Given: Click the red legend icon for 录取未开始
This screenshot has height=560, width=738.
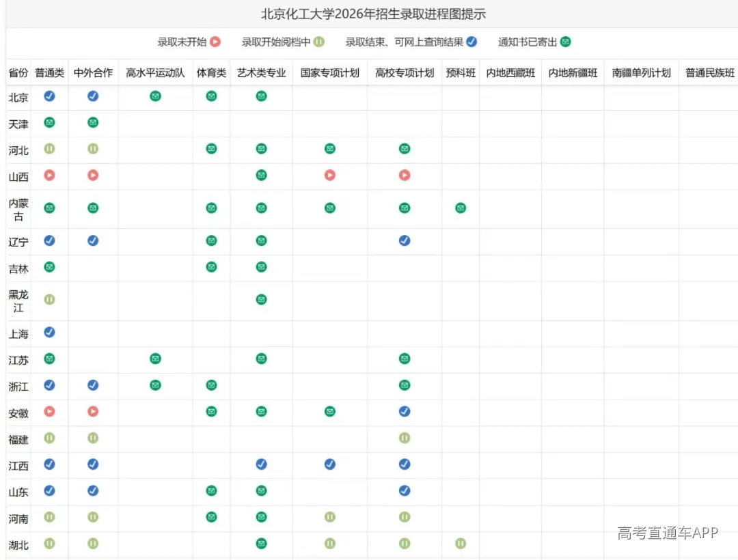Looking at the screenshot, I should click(x=215, y=42).
